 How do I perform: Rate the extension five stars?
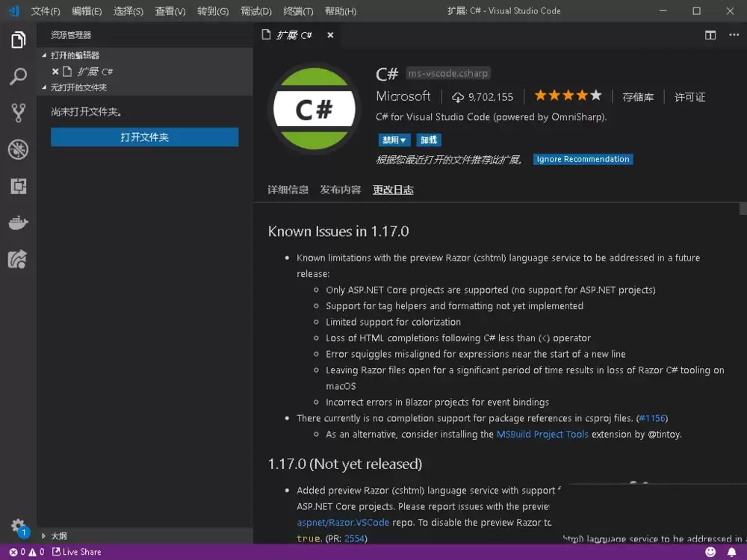pyautogui.click(x=595, y=95)
